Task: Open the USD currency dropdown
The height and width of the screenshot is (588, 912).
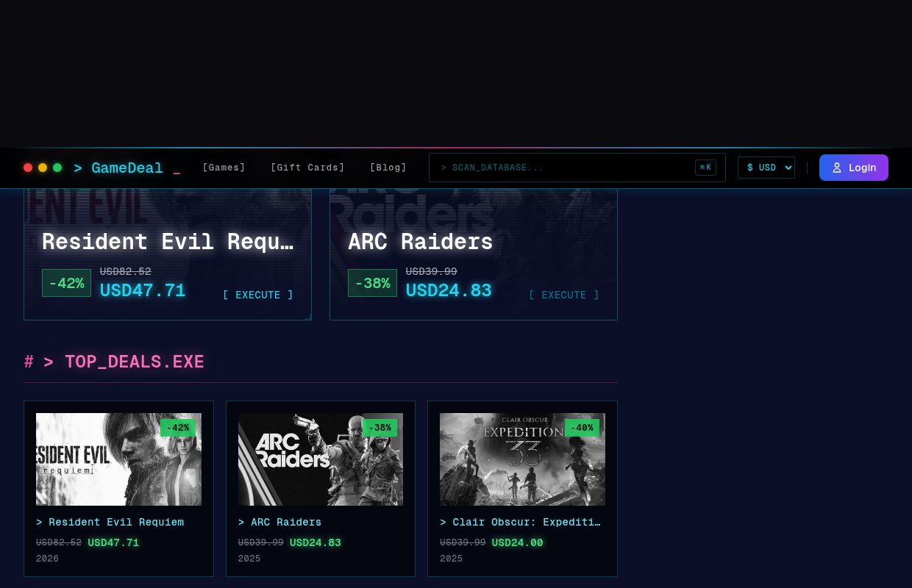Action: 766,168
